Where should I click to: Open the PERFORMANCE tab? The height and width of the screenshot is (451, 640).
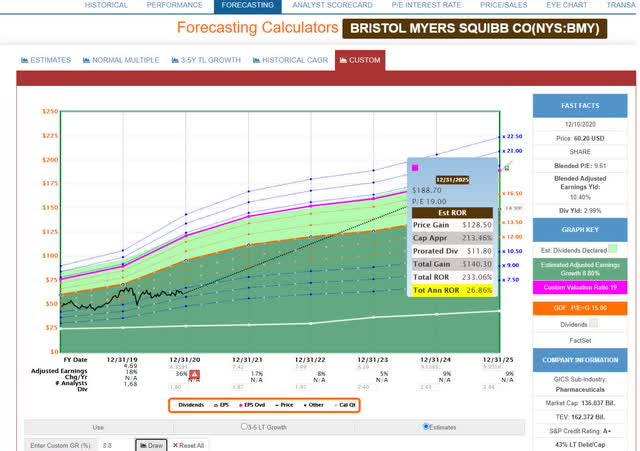[x=175, y=5]
